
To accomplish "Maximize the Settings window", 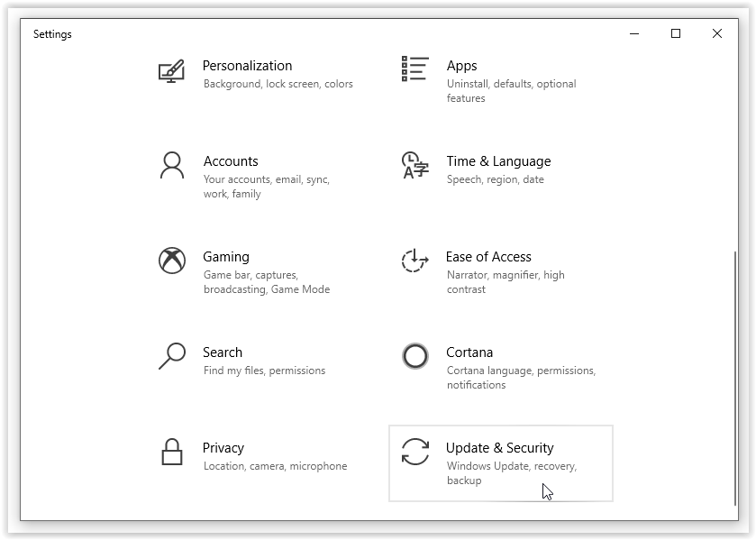I will 676,33.
